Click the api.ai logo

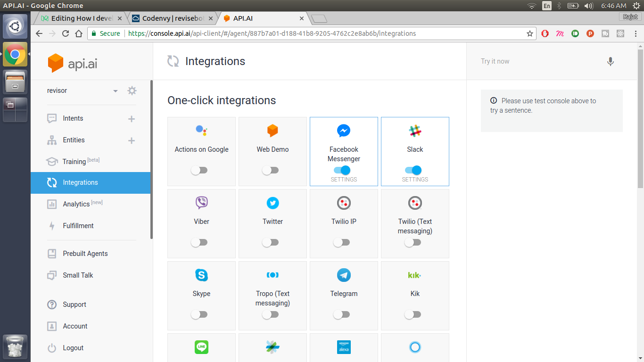[x=73, y=63]
